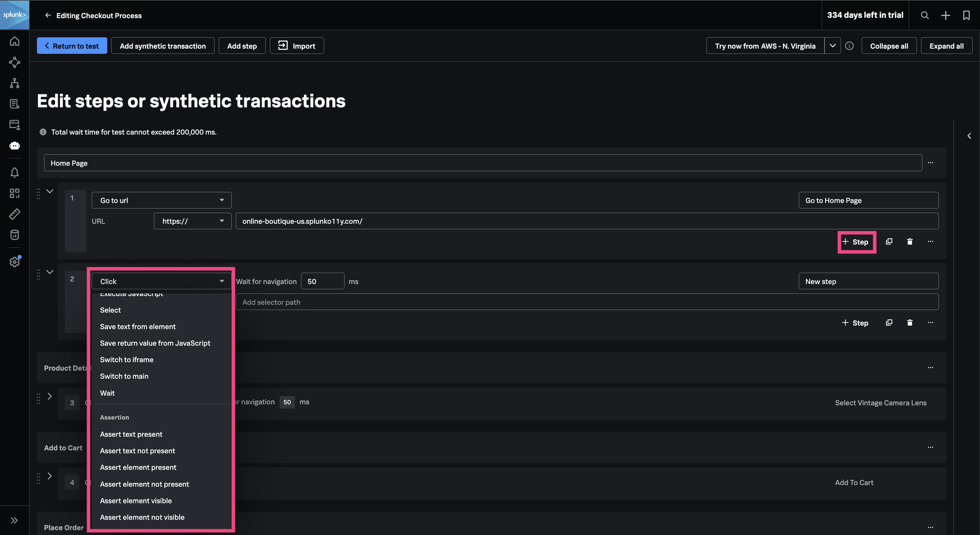Click the settings gear icon in sidebar
Viewport: 980px width, 535px height.
click(x=15, y=262)
